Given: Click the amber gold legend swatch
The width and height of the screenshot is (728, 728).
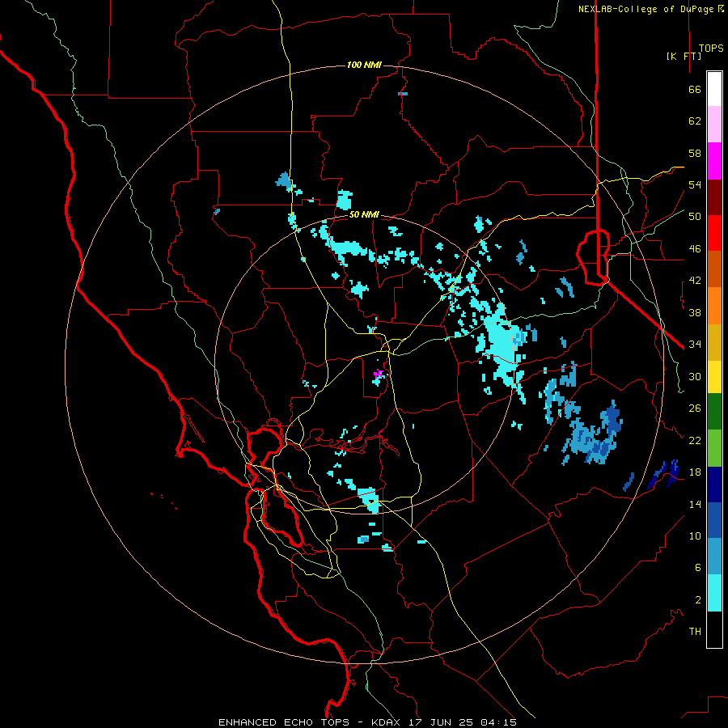Looking at the screenshot, I should click(x=714, y=342).
